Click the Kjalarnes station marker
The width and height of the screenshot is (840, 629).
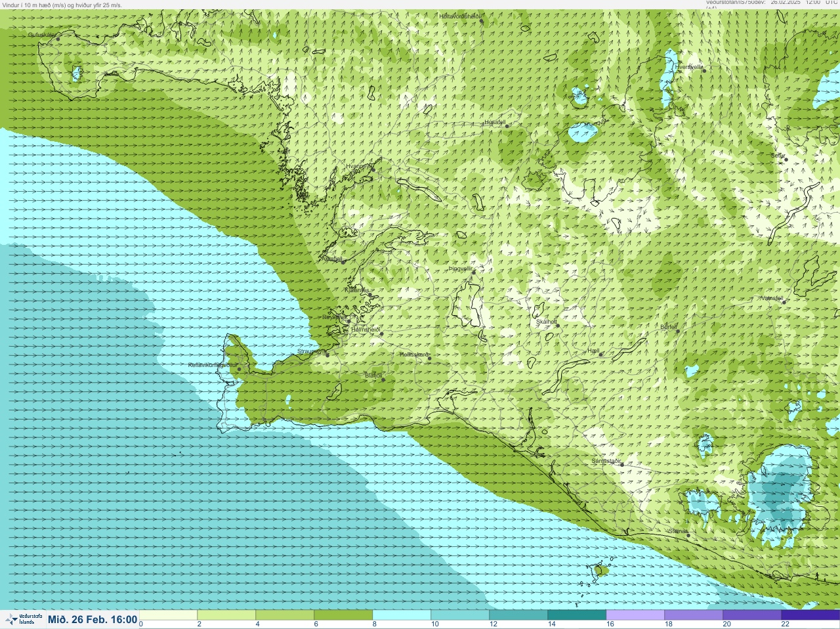point(371,295)
